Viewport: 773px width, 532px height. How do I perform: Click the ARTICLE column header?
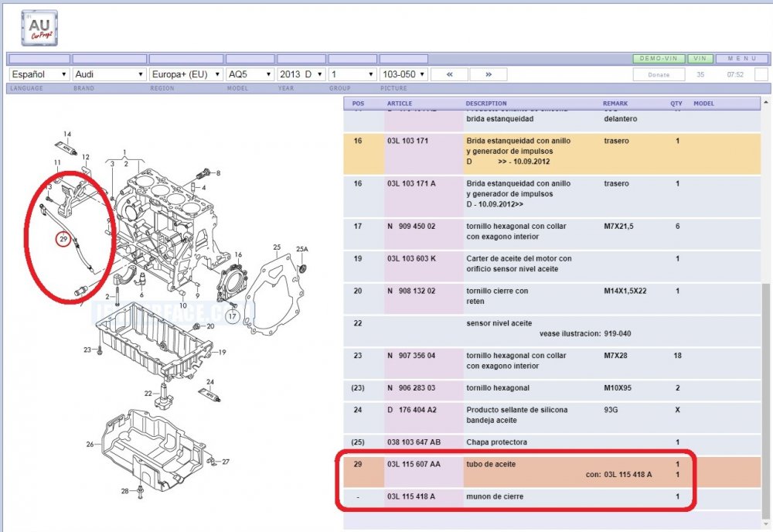click(x=400, y=104)
